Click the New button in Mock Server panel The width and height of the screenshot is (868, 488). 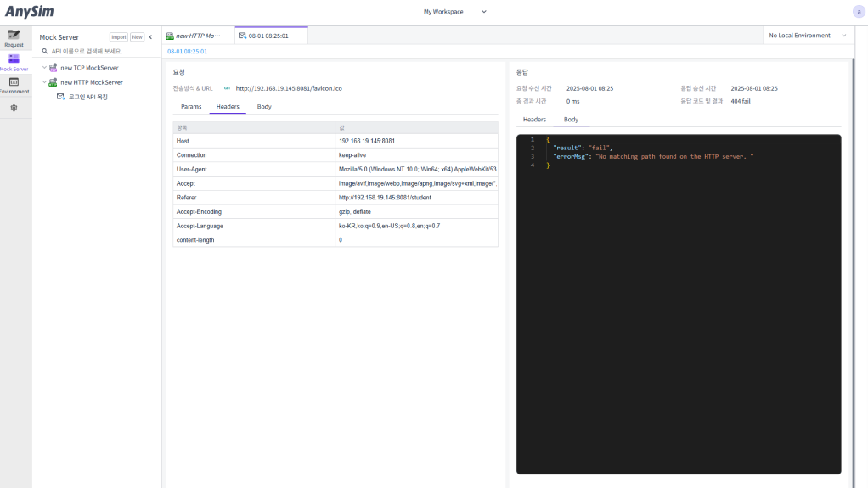tap(137, 37)
